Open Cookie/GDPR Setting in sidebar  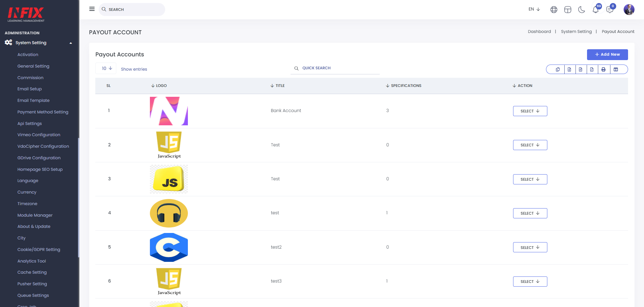click(x=39, y=250)
